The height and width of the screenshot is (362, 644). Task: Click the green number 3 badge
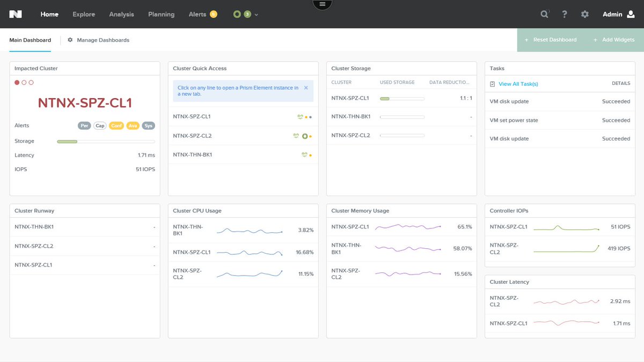(247, 14)
